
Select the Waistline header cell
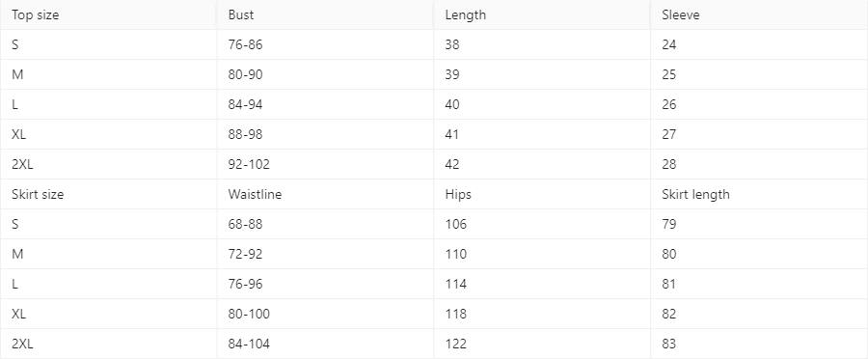[x=326, y=195]
